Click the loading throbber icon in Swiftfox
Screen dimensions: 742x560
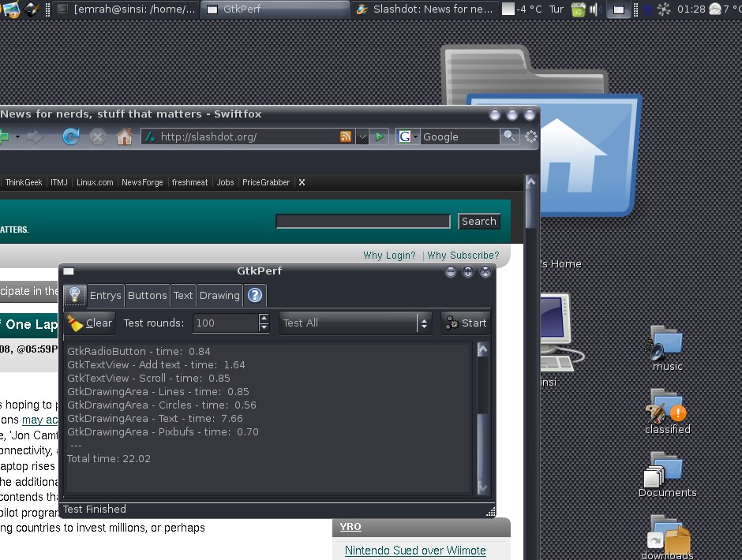(531, 136)
